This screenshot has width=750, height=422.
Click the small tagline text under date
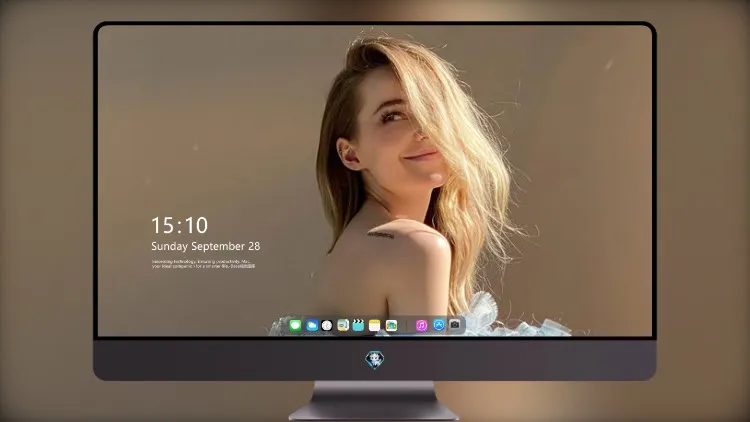tap(203, 264)
